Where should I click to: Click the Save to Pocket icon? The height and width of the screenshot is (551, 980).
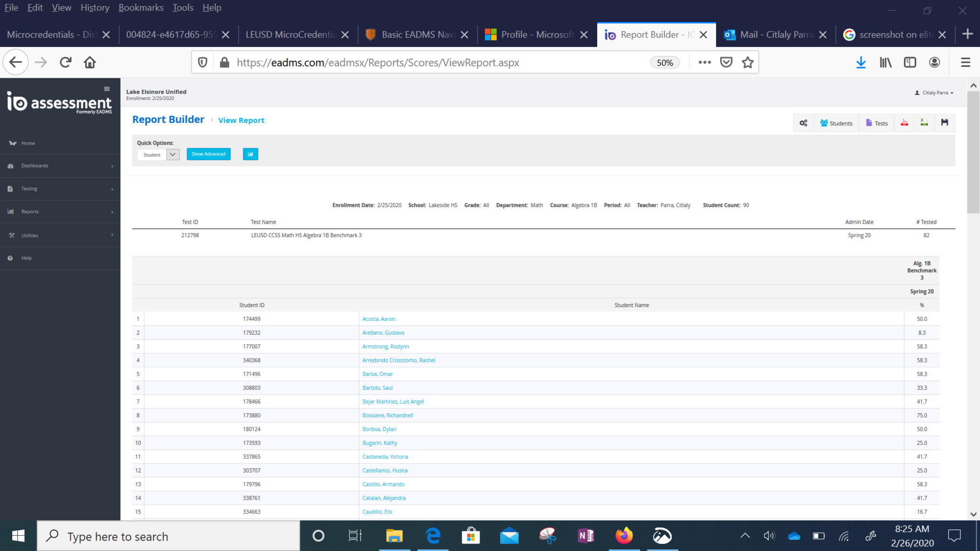click(x=726, y=63)
